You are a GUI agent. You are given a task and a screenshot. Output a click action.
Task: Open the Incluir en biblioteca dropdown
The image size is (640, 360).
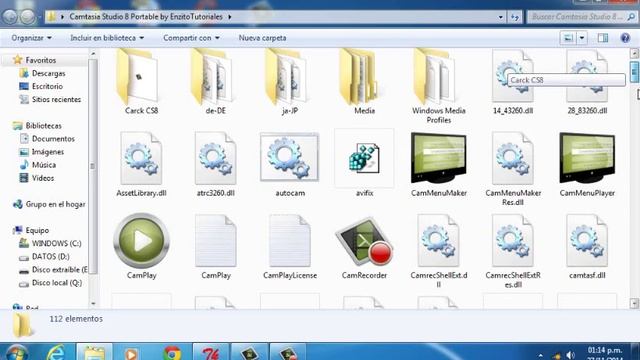[x=107, y=38]
